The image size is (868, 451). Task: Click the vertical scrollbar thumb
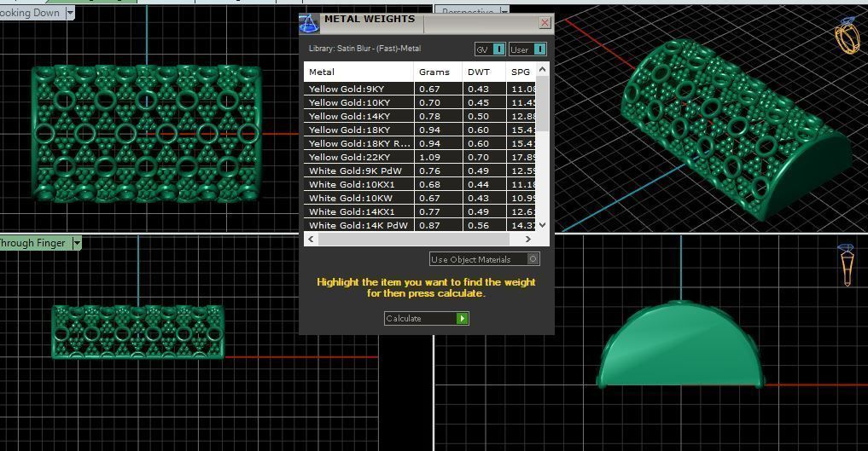pos(543,104)
